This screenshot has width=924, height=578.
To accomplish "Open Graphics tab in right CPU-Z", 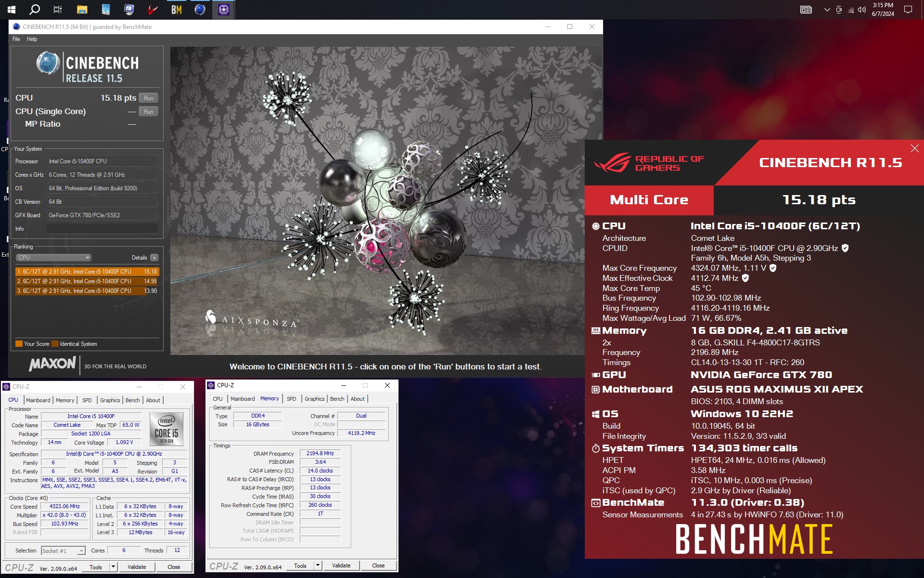I will 314,399.
